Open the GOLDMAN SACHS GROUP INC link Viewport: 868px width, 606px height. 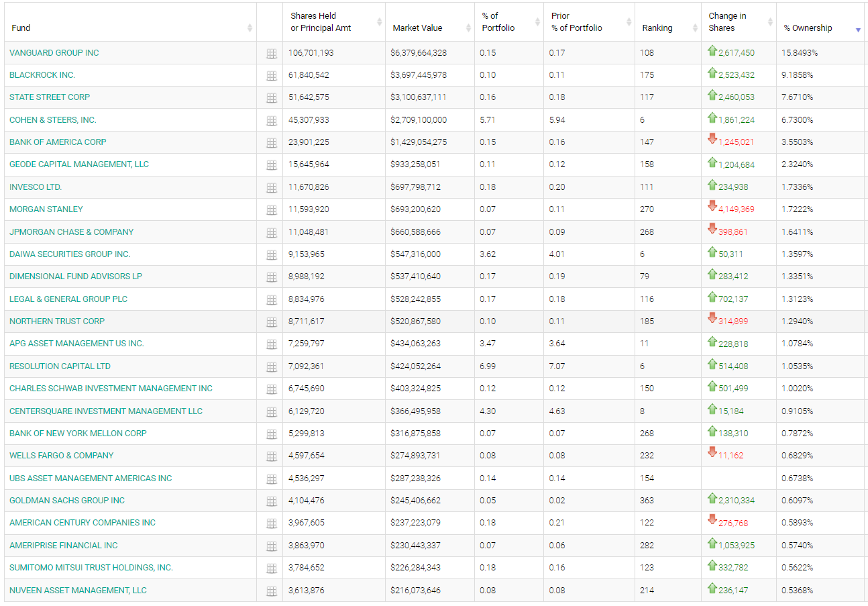pos(67,501)
